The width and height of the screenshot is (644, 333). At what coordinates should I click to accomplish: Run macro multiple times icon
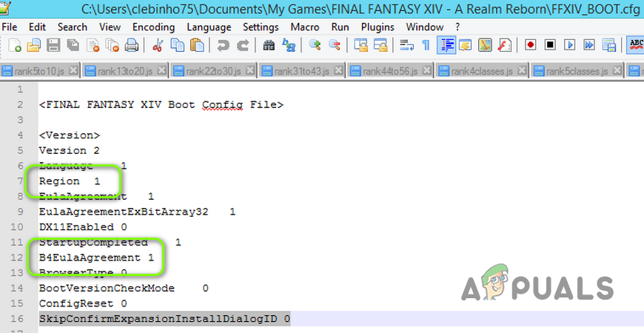tap(589, 44)
